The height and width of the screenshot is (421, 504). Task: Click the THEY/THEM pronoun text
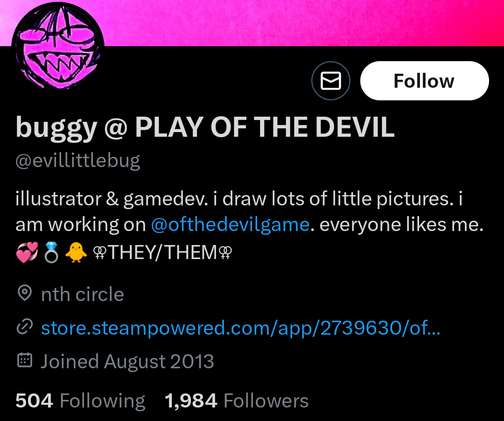click(163, 253)
